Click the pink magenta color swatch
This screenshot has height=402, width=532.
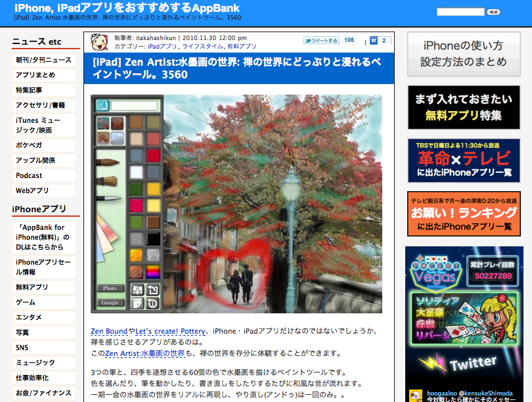coord(137,206)
